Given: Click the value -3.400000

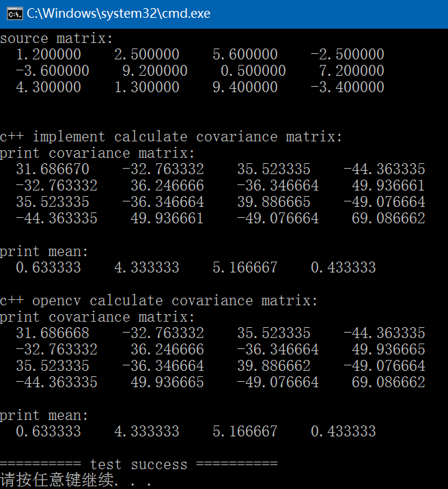Looking at the screenshot, I should [x=348, y=87].
